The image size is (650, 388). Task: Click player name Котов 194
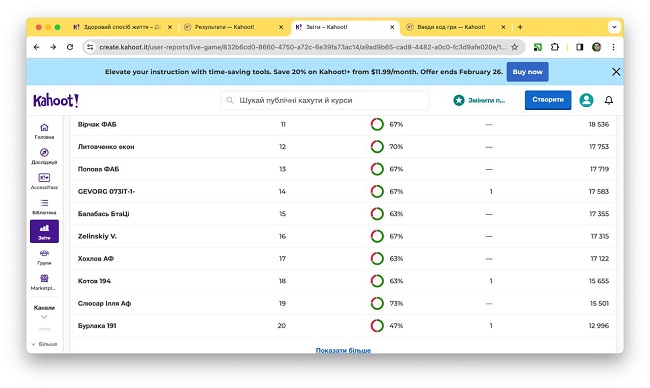pos(95,281)
